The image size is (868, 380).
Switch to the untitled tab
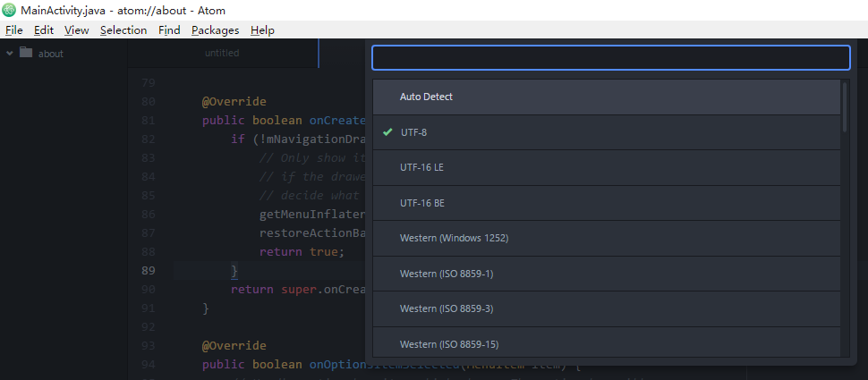pos(222,53)
